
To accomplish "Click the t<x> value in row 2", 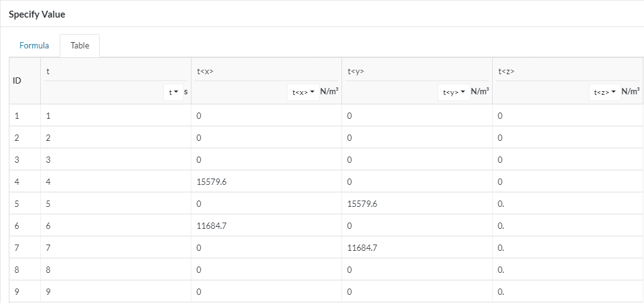I will [x=267, y=138].
